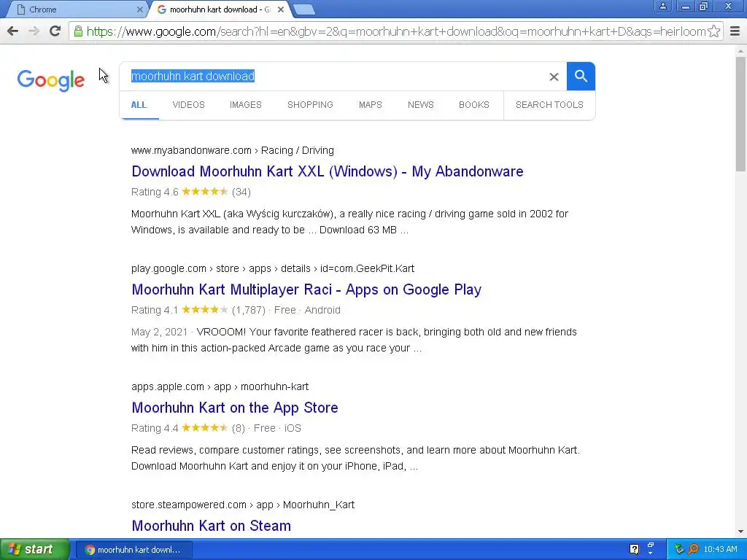Click the address bar URL
The height and width of the screenshot is (560, 747).
[x=395, y=31]
